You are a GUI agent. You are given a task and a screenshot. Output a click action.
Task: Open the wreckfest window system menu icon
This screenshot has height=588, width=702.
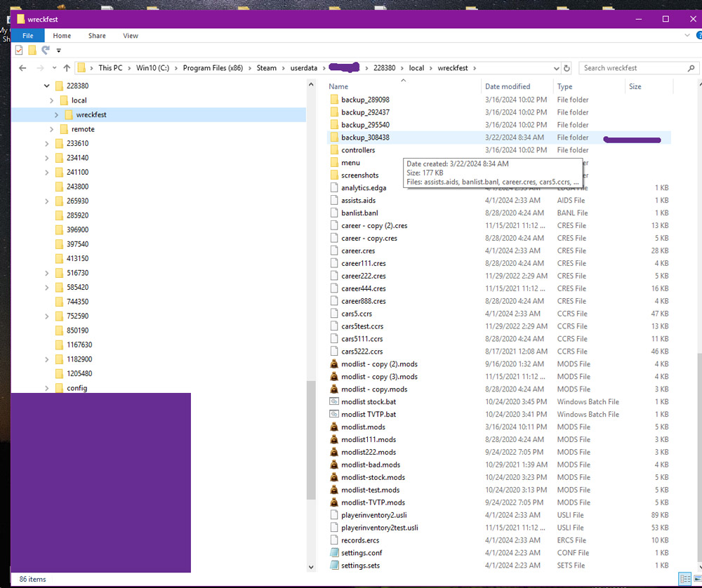20,19
